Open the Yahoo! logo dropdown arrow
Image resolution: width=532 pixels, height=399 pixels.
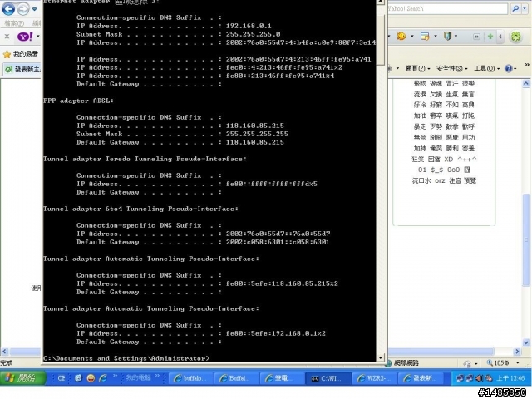(38, 36)
